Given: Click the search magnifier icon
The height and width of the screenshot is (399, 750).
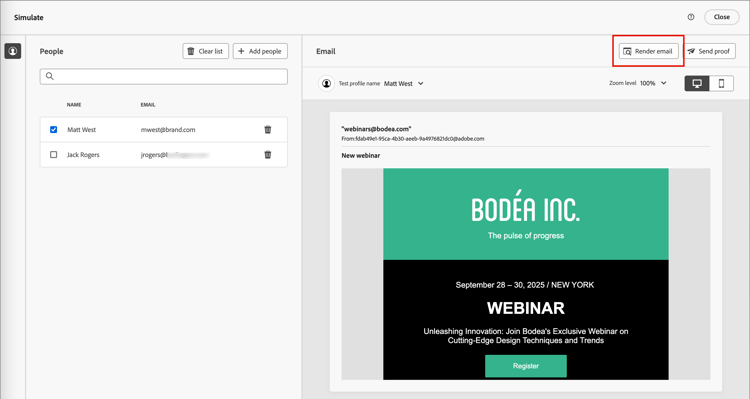Looking at the screenshot, I should point(50,76).
